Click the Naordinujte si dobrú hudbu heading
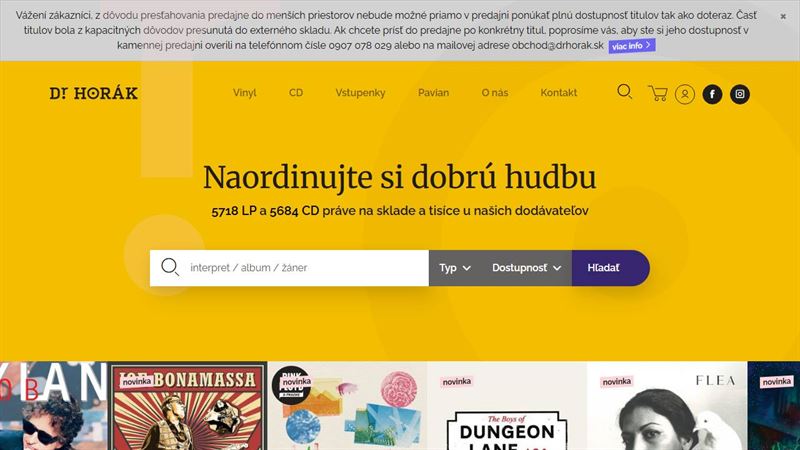Screen dimensions: 800x450 pyautogui.click(x=399, y=178)
